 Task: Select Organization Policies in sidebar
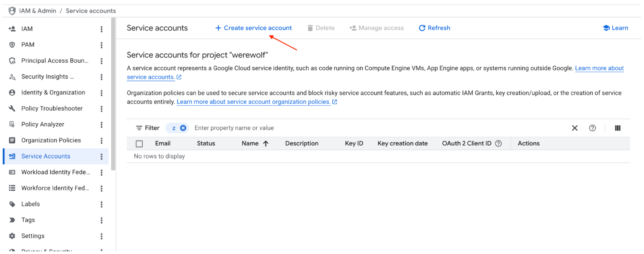tap(51, 140)
